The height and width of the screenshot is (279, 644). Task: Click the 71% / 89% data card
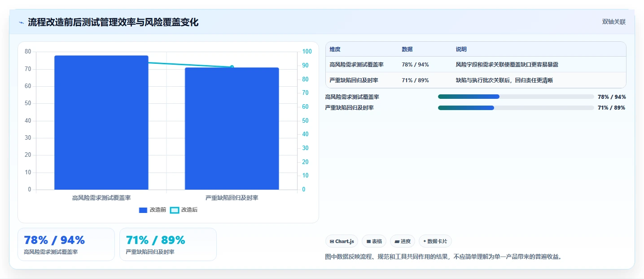coord(168,244)
